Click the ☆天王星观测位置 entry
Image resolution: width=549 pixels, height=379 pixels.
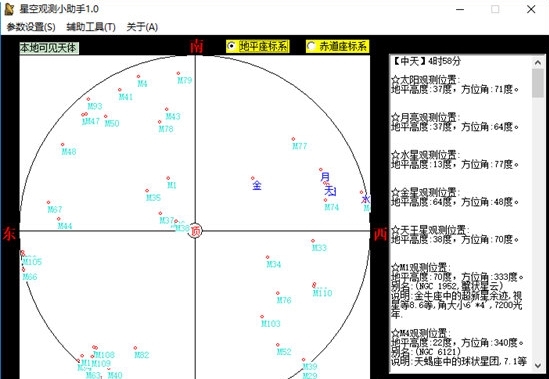(431, 230)
